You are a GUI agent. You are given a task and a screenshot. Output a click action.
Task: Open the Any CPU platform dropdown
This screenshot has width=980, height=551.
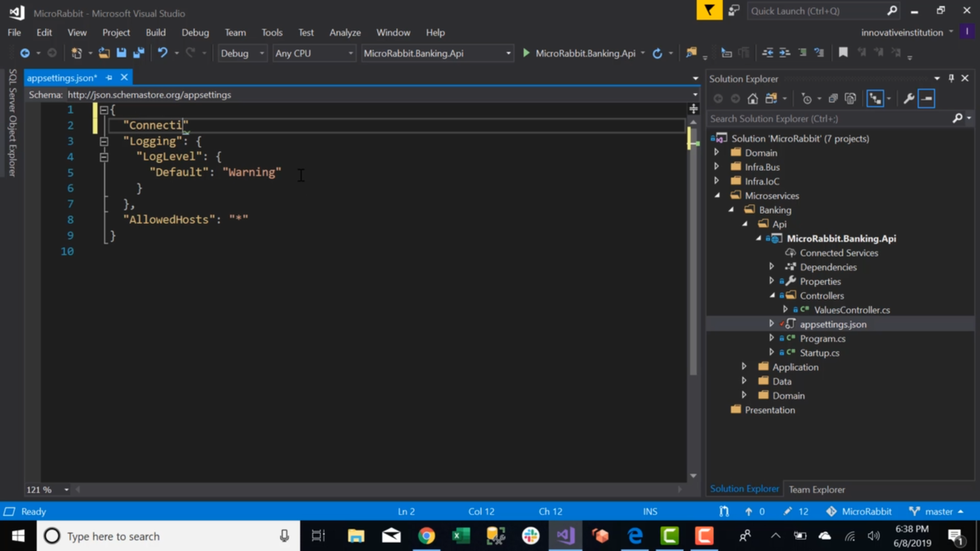point(314,53)
